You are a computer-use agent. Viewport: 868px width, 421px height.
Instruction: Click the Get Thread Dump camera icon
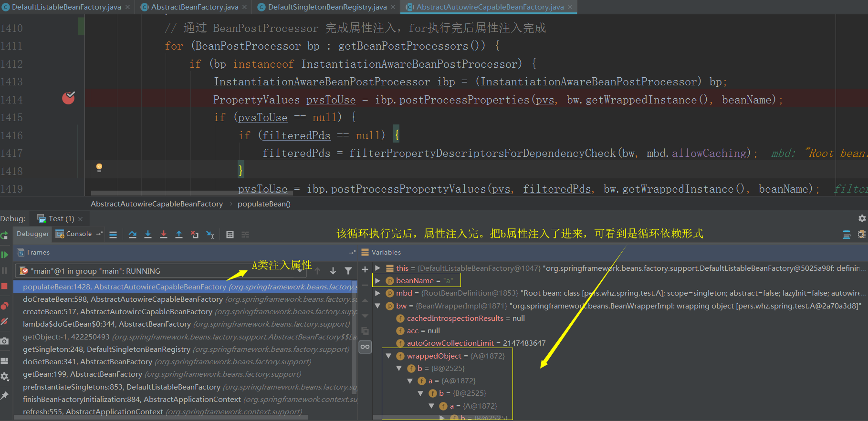[4, 341]
